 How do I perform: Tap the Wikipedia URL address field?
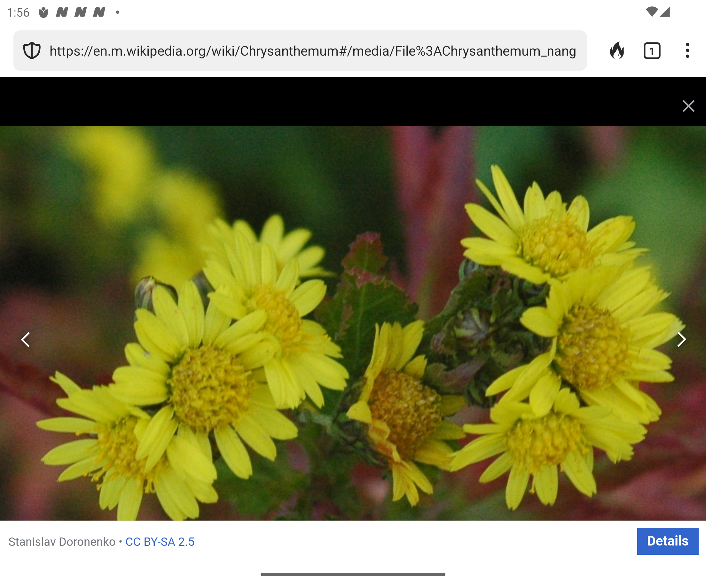tap(300, 50)
